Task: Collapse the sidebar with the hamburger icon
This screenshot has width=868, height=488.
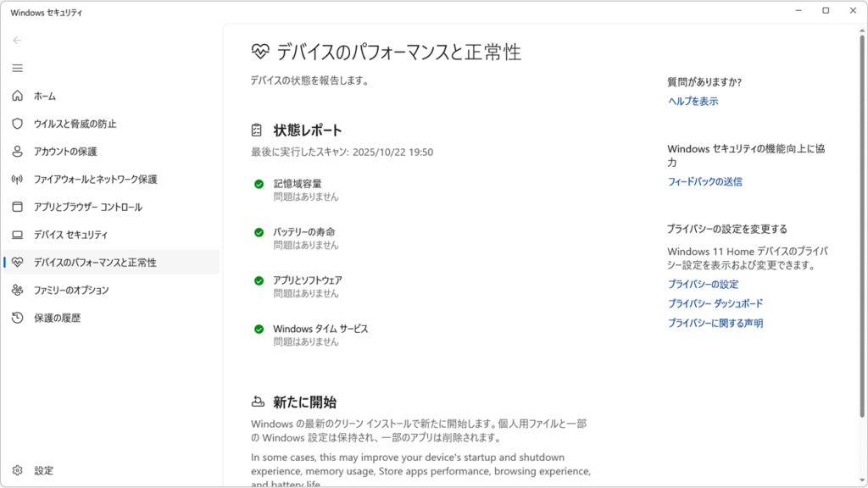Action: (17, 68)
